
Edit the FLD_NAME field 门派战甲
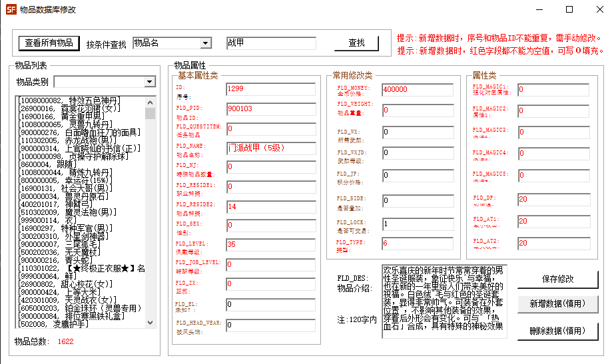coord(270,148)
